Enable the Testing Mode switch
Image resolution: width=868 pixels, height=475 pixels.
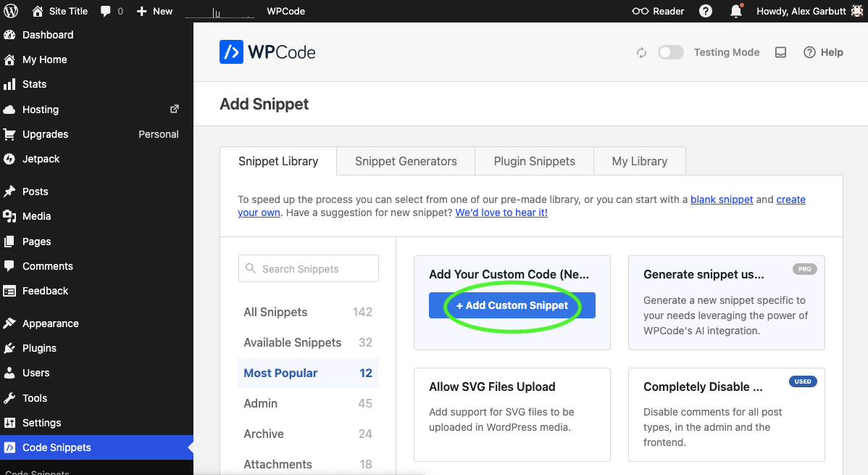click(x=670, y=52)
